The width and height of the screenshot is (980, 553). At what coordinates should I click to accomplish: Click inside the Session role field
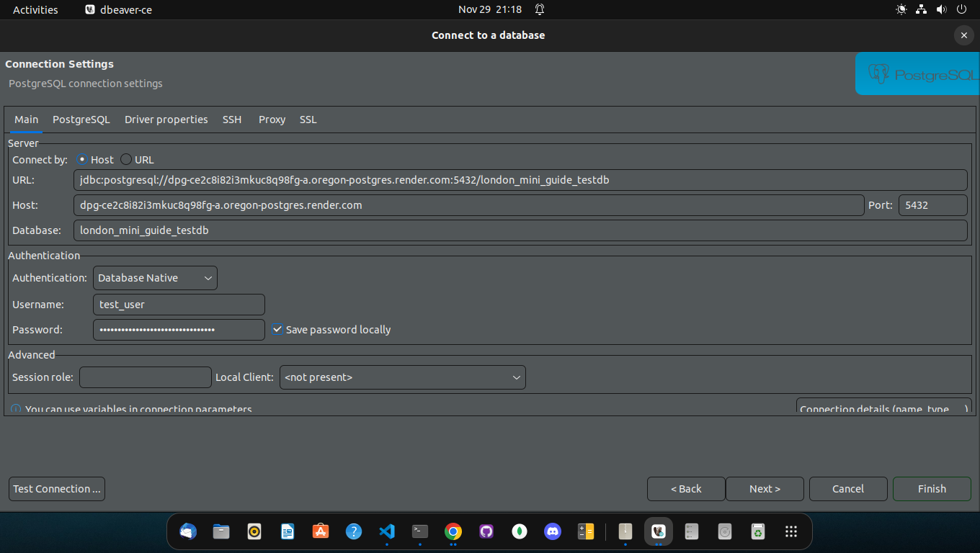145,377
